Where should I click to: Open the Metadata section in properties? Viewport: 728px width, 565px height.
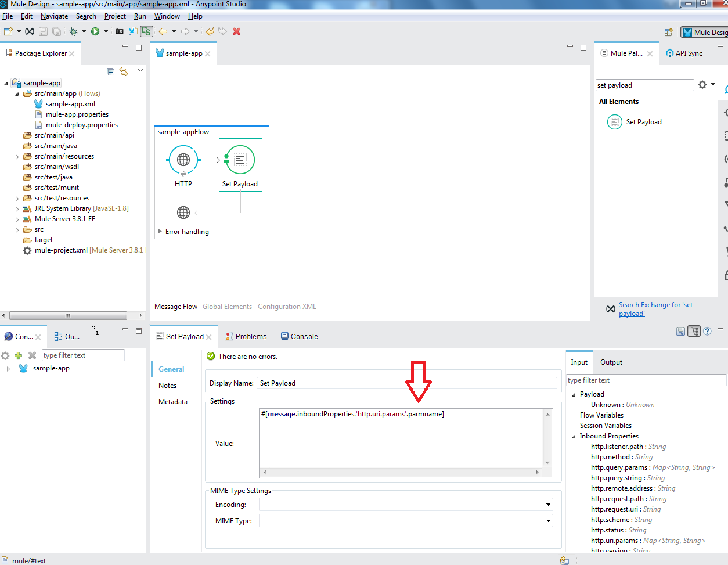pyautogui.click(x=173, y=402)
